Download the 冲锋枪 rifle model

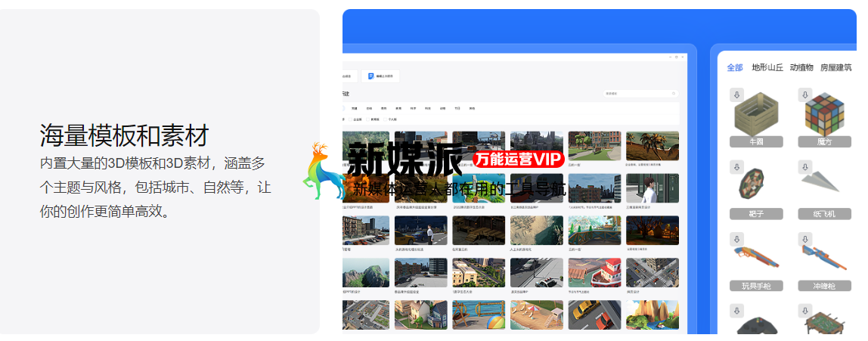[805, 239]
